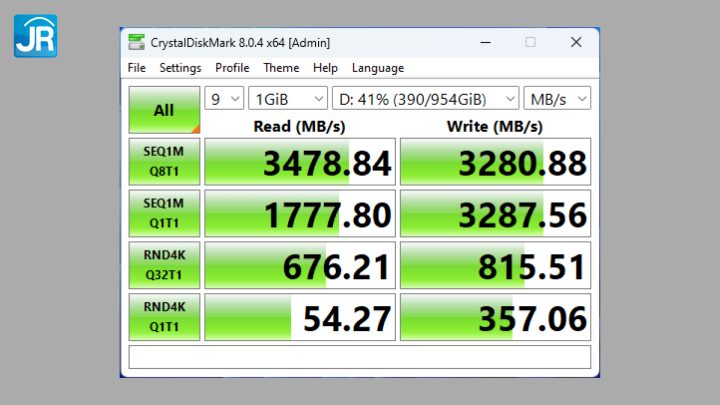The image size is (720, 405).
Task: Click the CrystalDiskMark app icon in title bar
Action: (136, 42)
